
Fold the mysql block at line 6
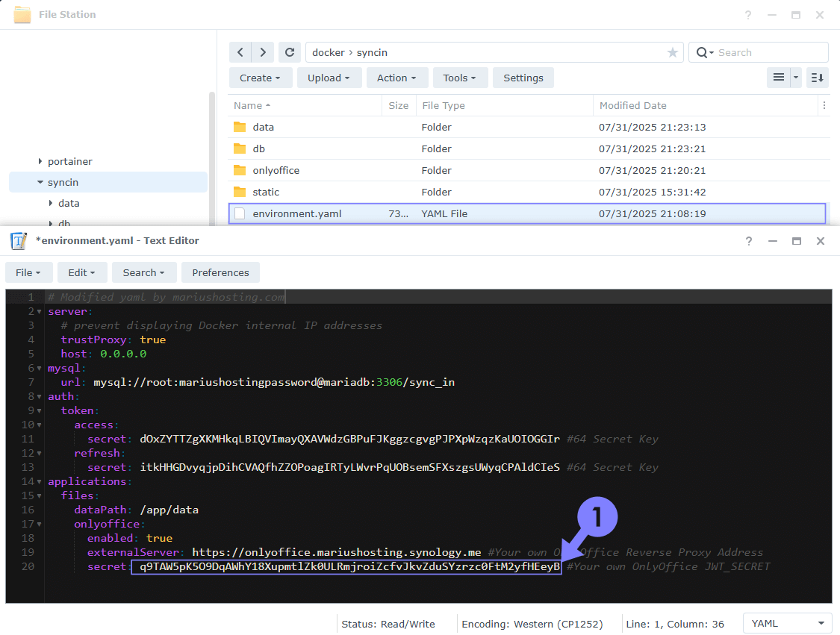pos(39,369)
